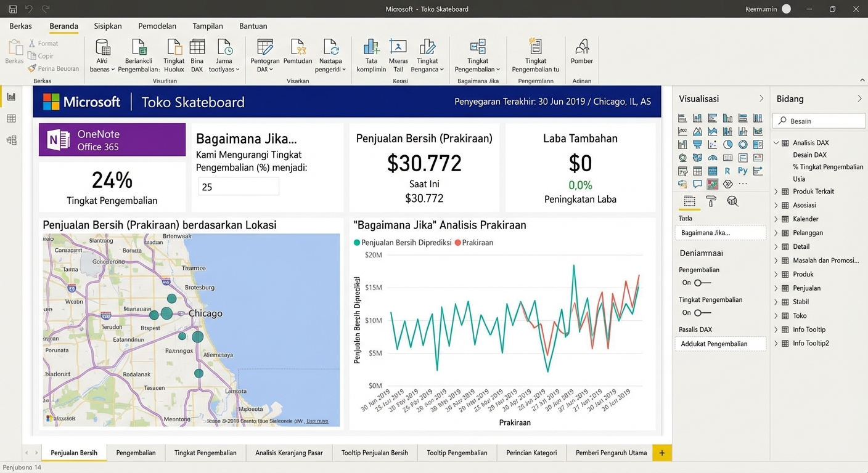Switch to Model view in left sidebar
Screen dimensions: 868x473
click(x=12, y=140)
